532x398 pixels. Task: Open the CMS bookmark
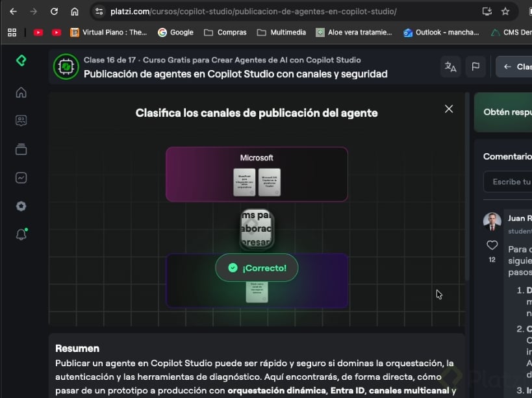click(x=511, y=32)
